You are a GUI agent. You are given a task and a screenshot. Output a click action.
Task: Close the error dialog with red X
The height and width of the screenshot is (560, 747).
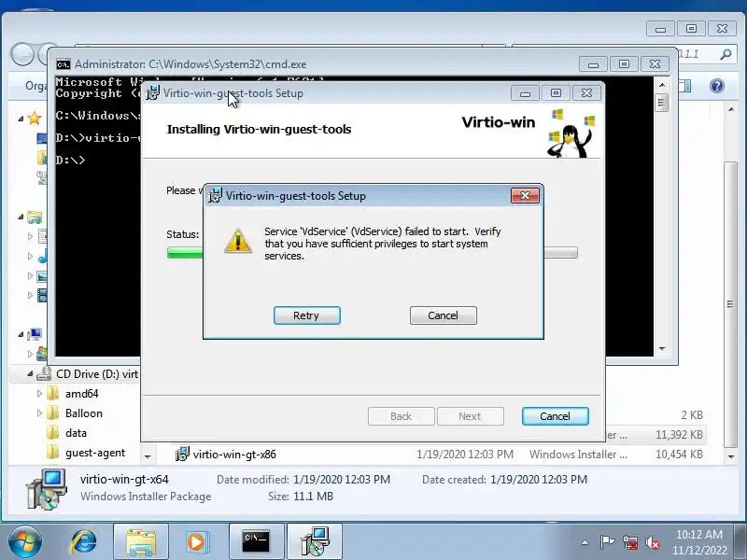525,195
